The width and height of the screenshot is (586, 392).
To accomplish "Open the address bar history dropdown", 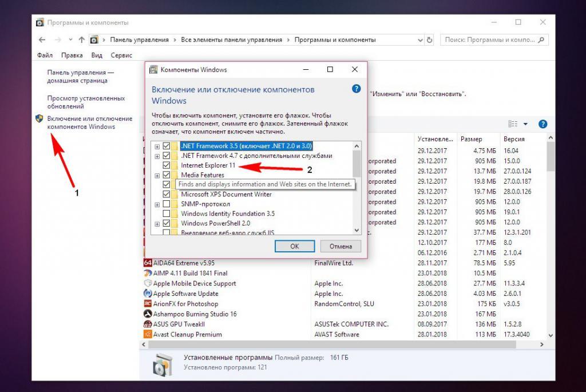I will [420, 40].
